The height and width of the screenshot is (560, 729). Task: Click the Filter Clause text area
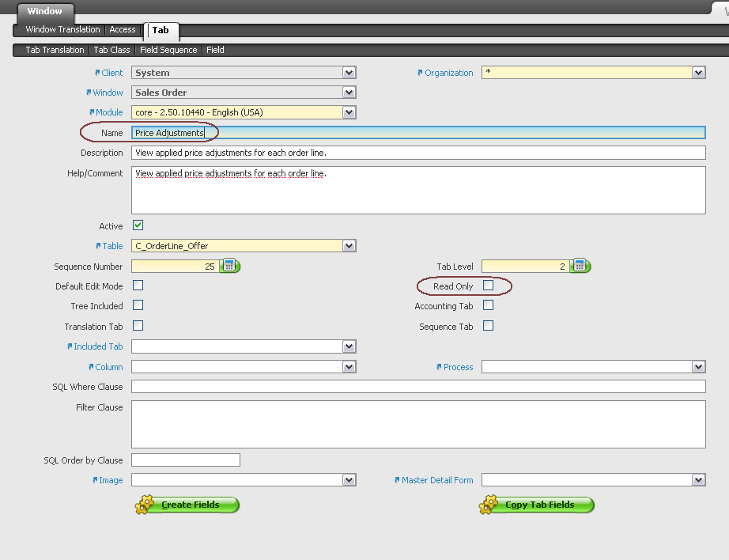417,424
